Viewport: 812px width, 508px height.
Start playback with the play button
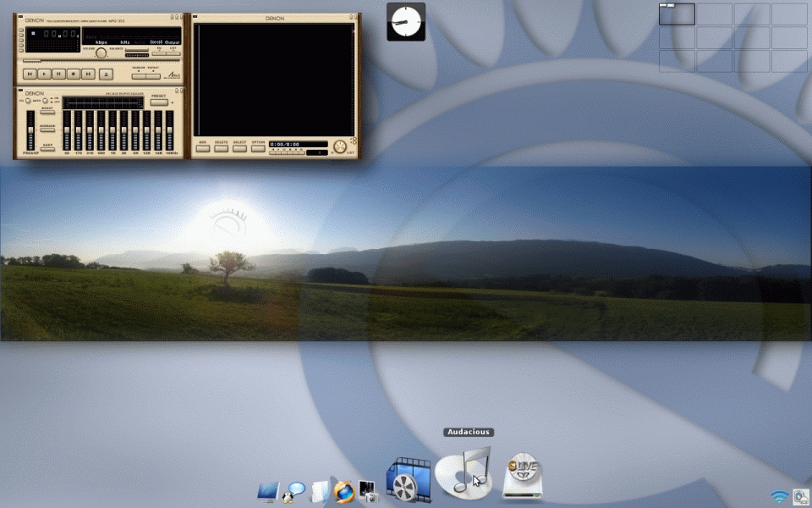(45, 75)
